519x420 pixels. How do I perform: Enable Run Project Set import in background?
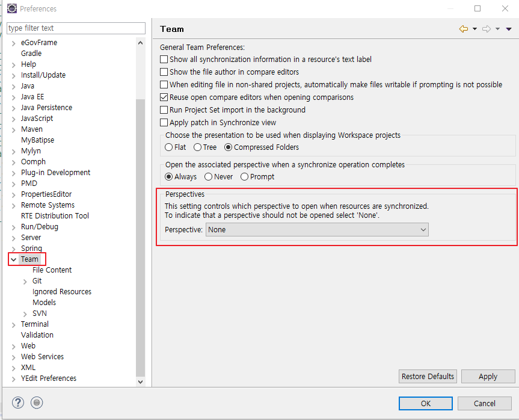pyautogui.click(x=164, y=110)
